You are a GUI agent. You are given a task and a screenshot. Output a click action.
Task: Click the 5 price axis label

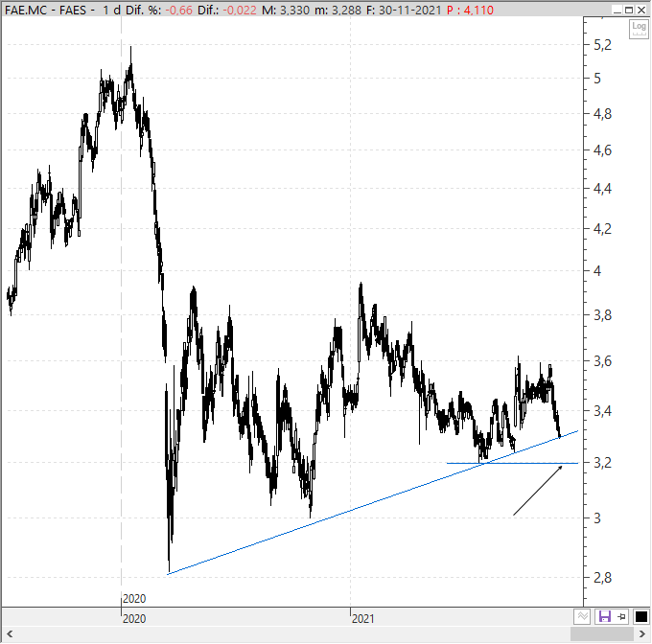tap(597, 79)
